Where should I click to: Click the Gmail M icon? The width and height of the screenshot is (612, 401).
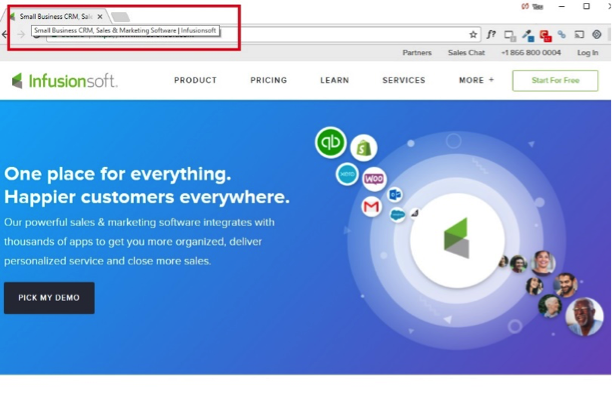pos(371,207)
